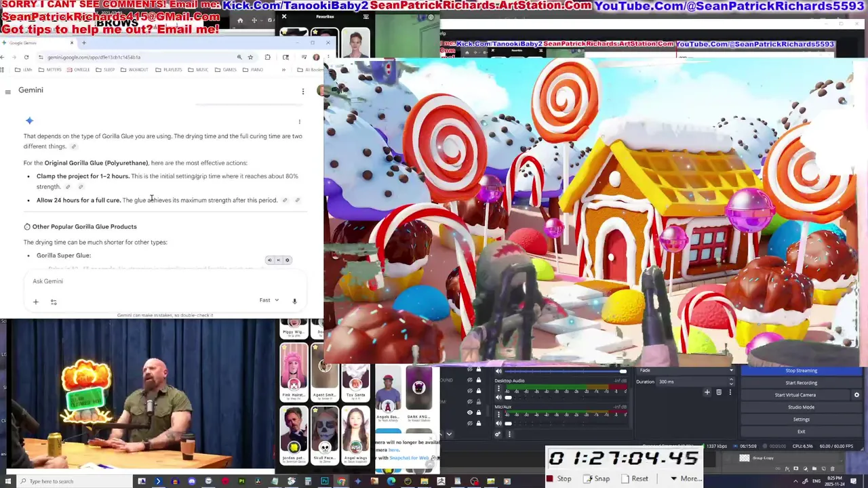Select Pink Hairstyle lens thumbnail
868x488 pixels.
pyautogui.click(x=294, y=371)
